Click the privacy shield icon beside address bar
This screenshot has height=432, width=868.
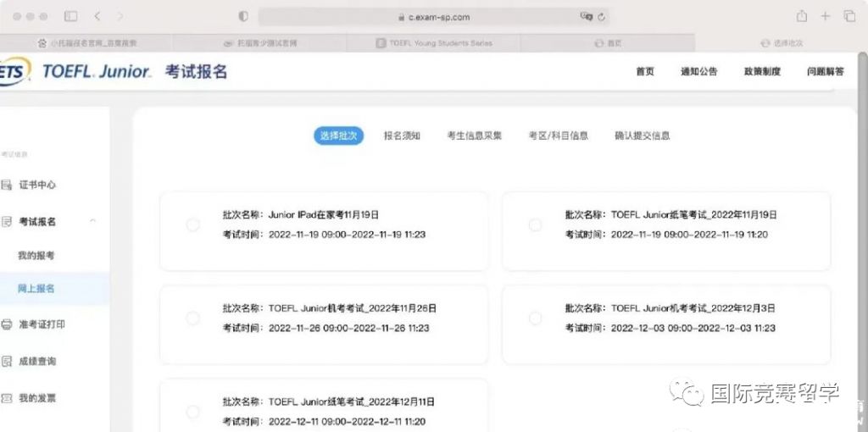click(x=243, y=17)
